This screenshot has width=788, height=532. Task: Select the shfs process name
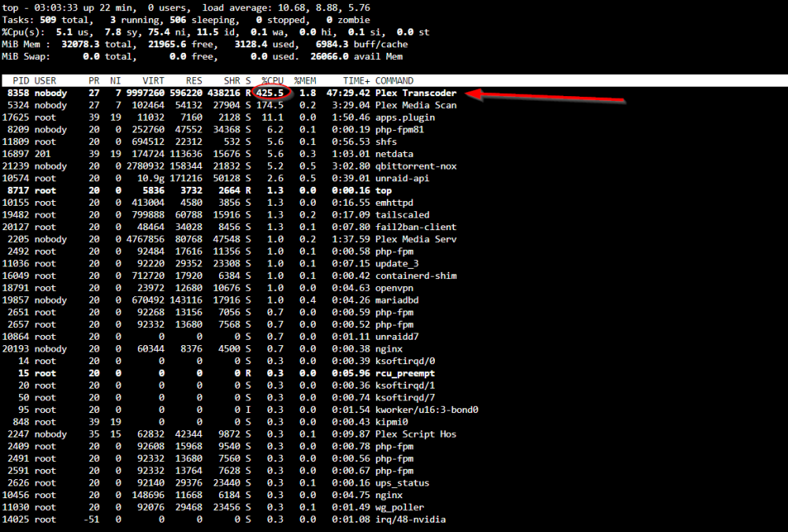386,142
